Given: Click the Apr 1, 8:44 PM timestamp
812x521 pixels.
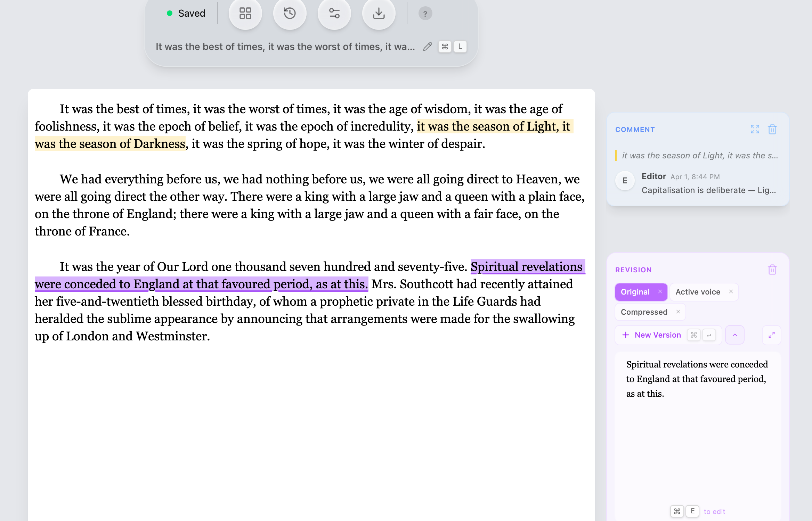Looking at the screenshot, I should 695,177.
